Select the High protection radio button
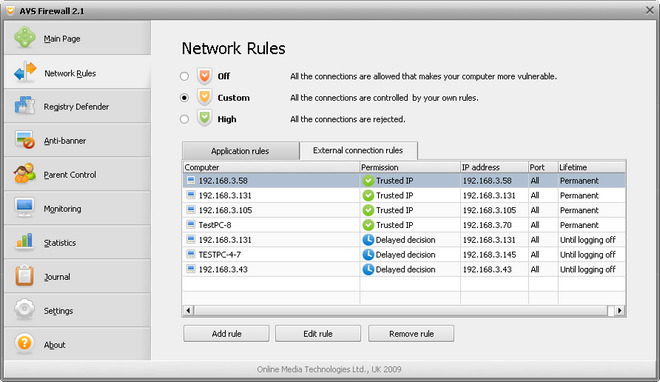The height and width of the screenshot is (382, 660). click(x=184, y=119)
